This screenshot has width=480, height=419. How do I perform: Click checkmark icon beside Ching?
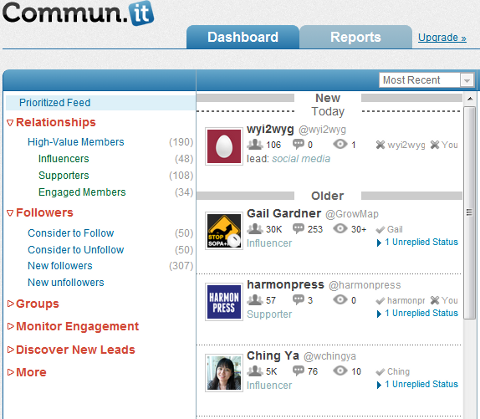380,372
